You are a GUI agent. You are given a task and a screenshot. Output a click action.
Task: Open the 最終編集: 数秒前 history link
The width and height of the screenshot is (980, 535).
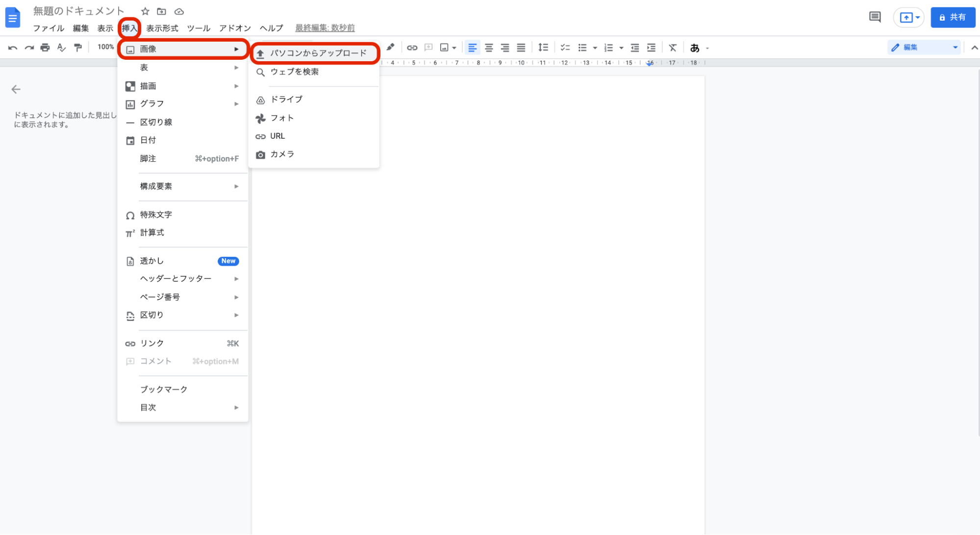tap(325, 28)
